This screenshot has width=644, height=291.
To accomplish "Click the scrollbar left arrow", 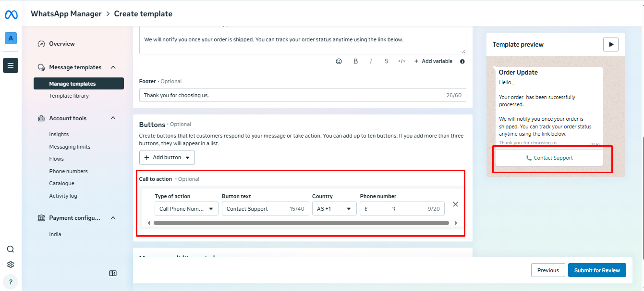I will point(148,223).
